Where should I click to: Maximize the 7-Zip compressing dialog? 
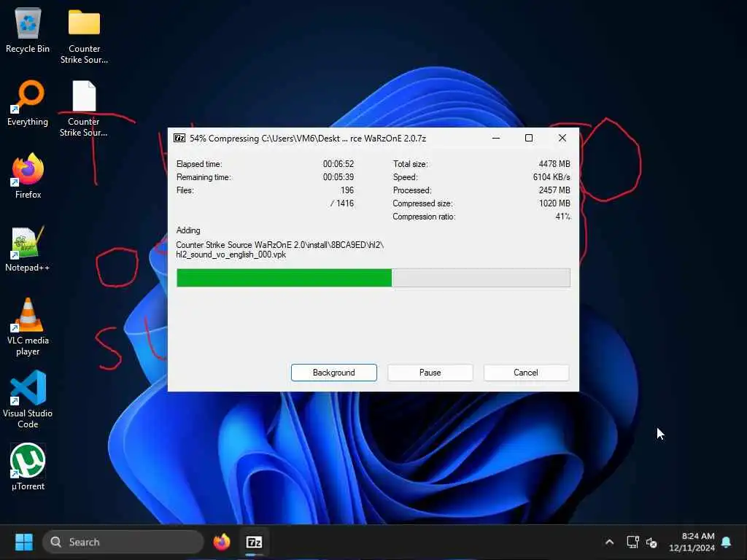[529, 138]
